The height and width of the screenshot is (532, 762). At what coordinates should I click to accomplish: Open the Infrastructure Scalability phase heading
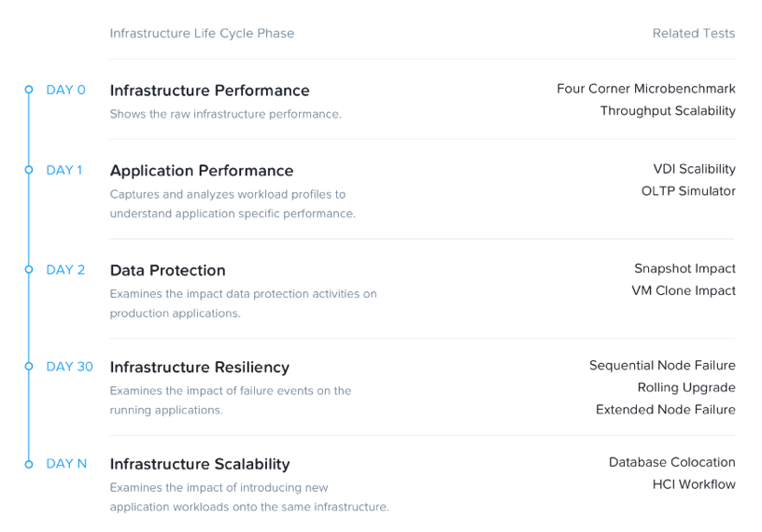tap(200, 464)
